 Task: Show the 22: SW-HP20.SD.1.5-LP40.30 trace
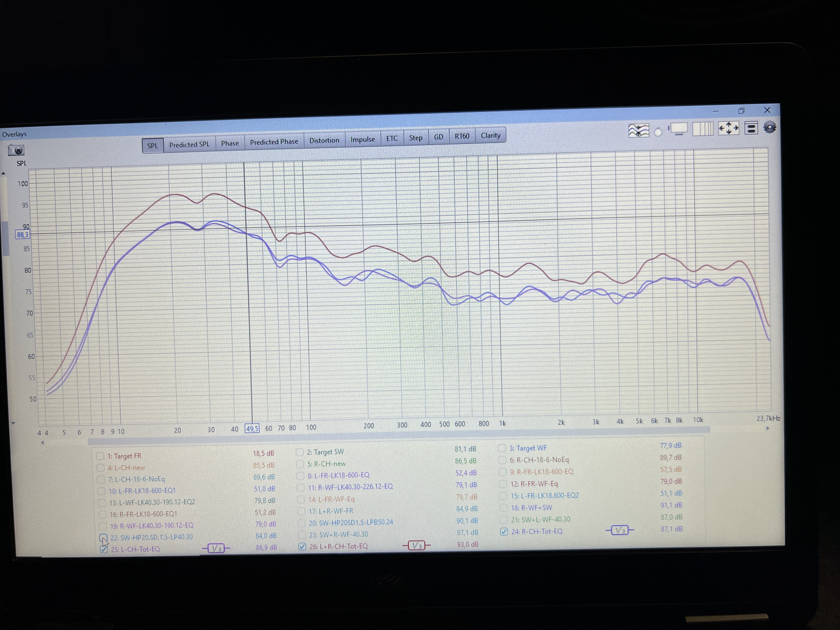103,537
